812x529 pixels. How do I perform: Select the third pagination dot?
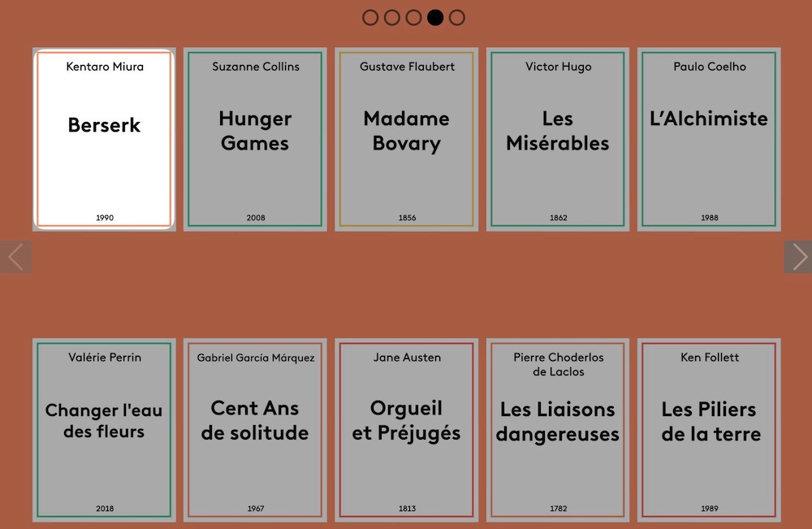413,18
